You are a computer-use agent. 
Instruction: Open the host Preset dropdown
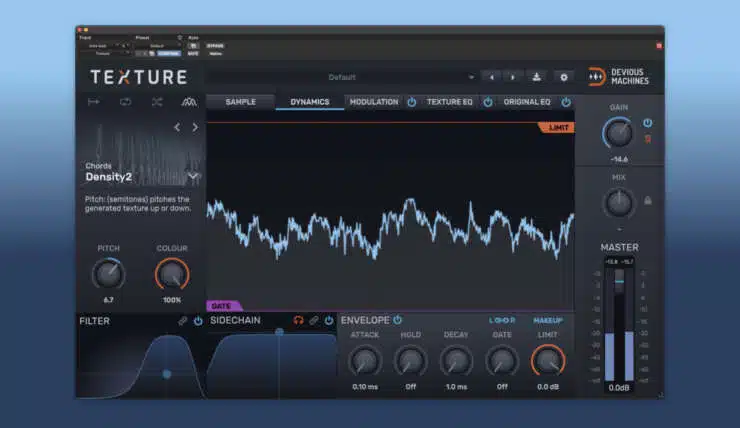click(157, 46)
